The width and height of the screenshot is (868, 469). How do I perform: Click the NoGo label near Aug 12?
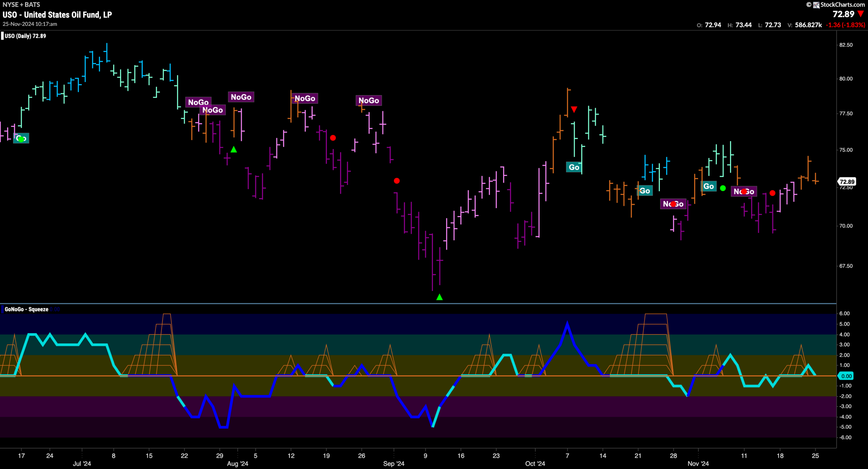click(x=304, y=98)
